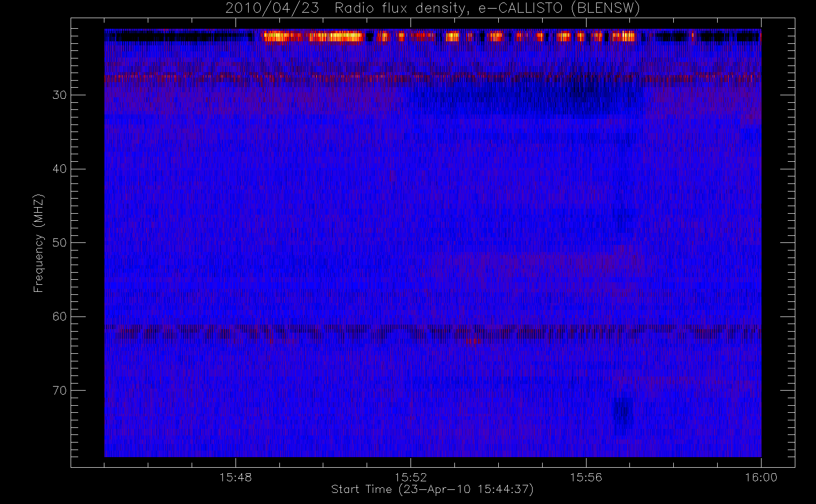Click the 70 frequency tick label
Viewport: 816px width, 504px height.
[x=60, y=391]
